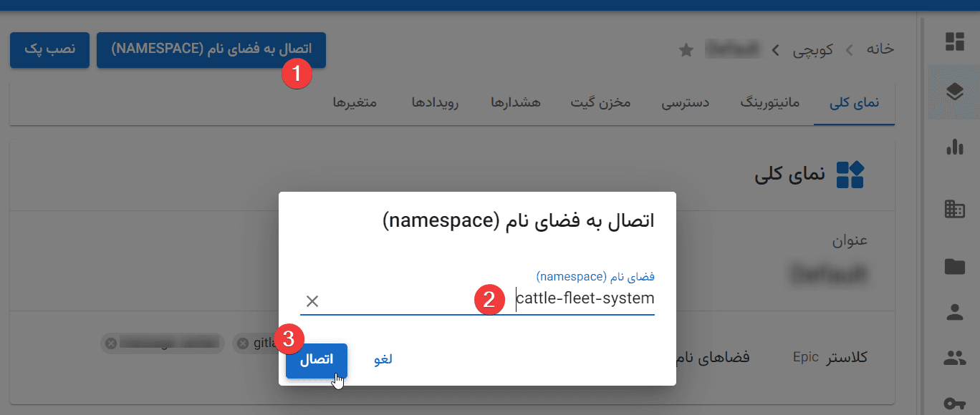
Task: Clear the namespace field with X icon
Action: click(x=312, y=301)
